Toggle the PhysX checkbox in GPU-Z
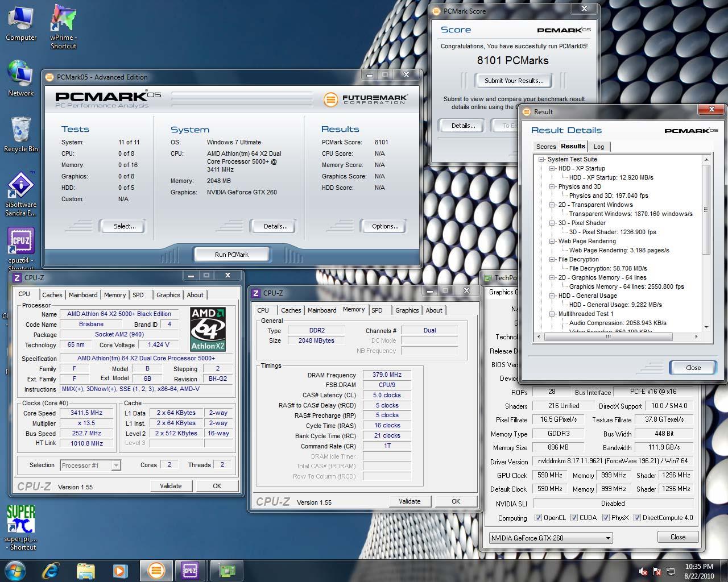The image size is (728, 582). point(606,518)
